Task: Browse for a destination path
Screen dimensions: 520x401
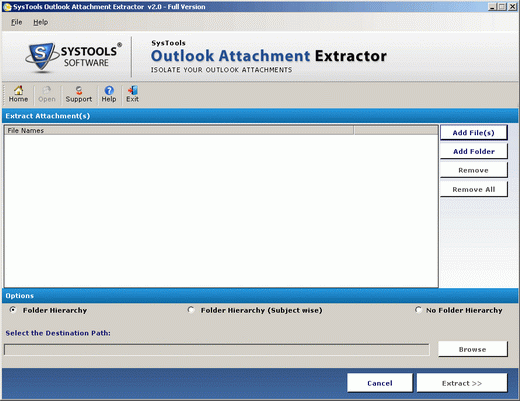Action: (x=473, y=349)
